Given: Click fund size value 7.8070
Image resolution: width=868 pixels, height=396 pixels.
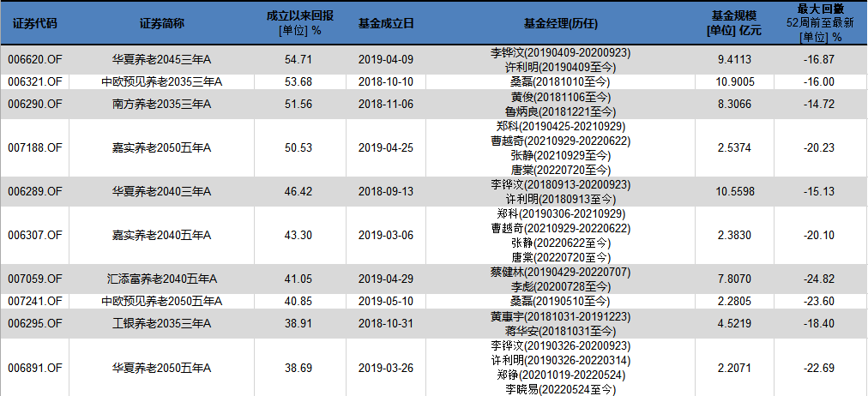Looking at the screenshot, I should 734,279.
